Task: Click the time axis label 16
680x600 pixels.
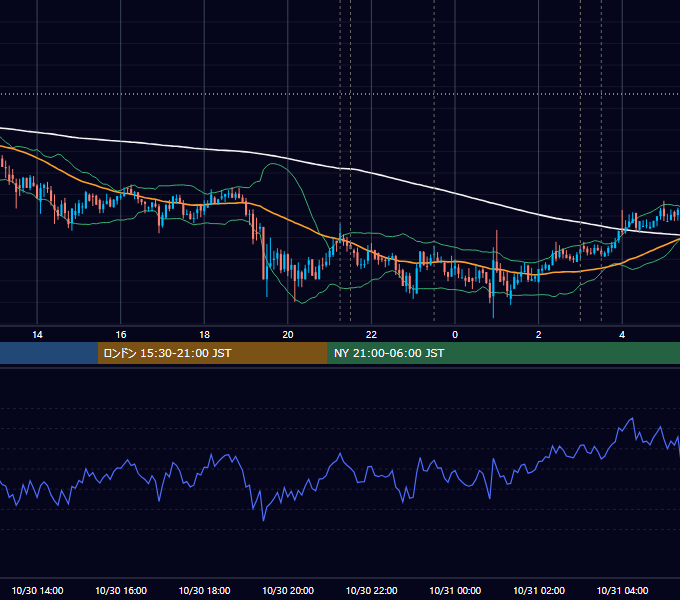Action: pos(121,335)
